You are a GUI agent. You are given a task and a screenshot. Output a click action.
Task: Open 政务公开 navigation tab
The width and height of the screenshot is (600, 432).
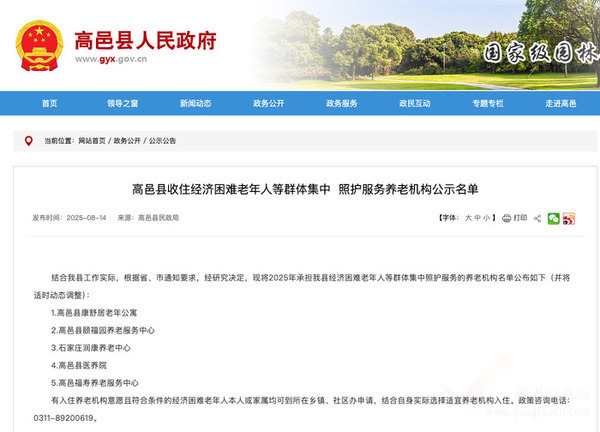(x=269, y=103)
